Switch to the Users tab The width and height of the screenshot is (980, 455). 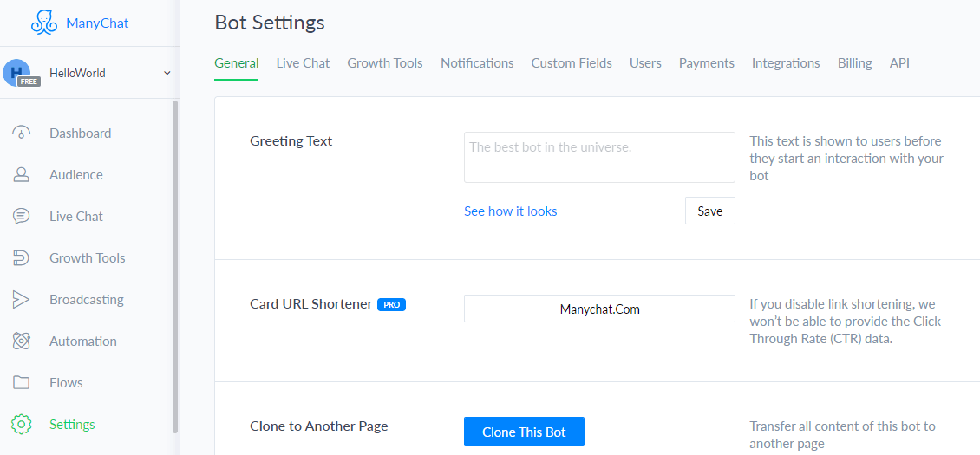(645, 63)
